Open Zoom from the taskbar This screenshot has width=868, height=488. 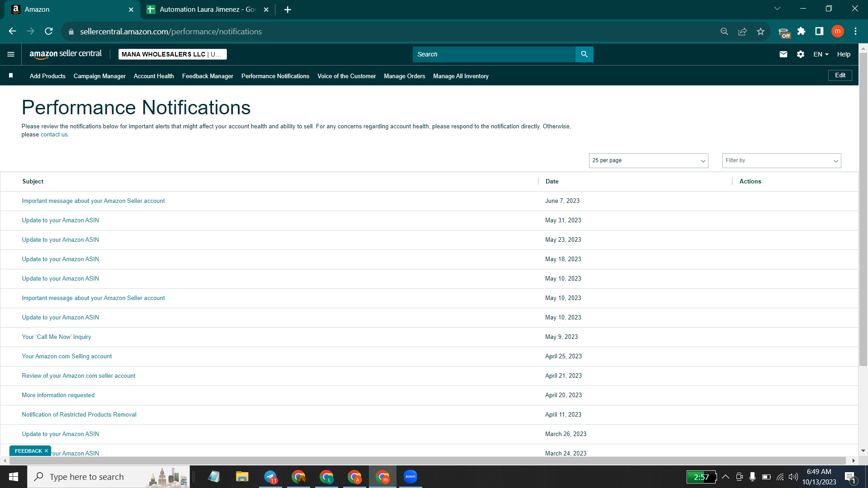410,477
